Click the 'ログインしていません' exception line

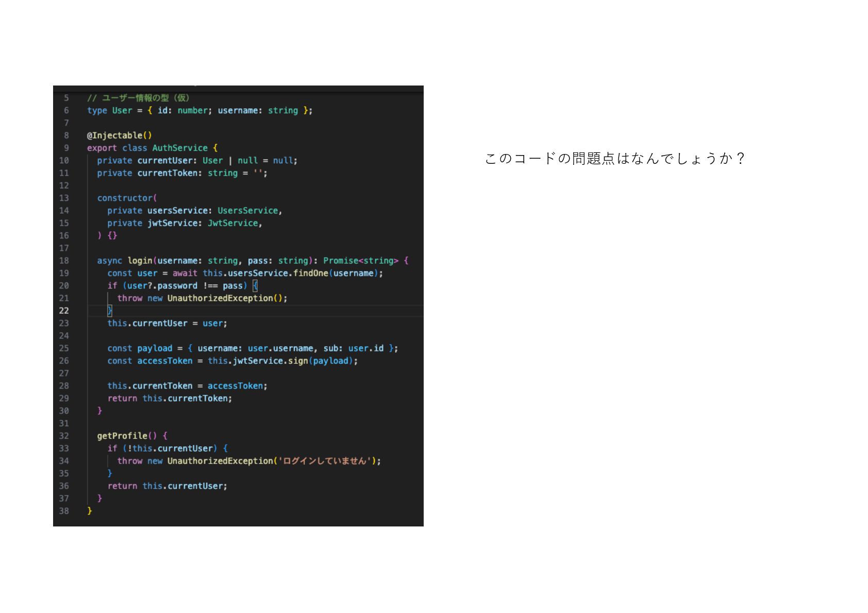tap(249, 461)
